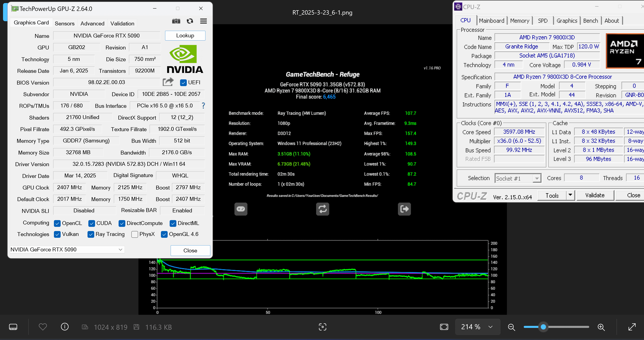Toggle the PhysX checkbox
Image resolution: width=644 pixels, height=340 pixels.
[x=135, y=234]
